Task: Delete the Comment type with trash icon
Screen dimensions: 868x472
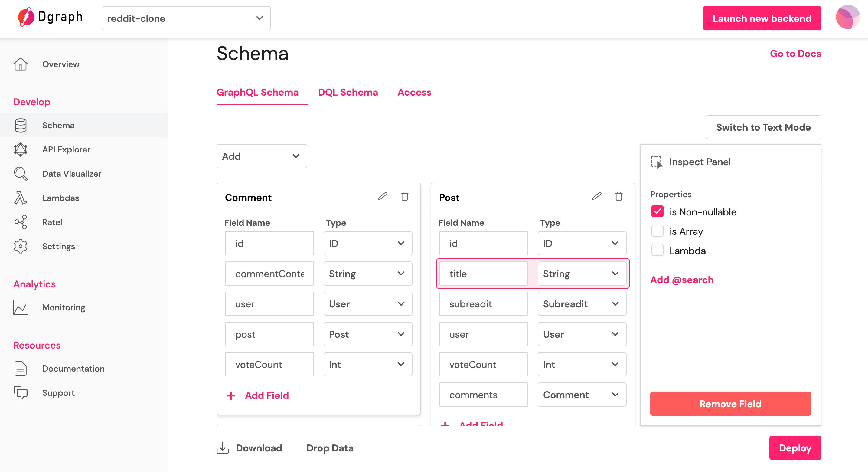Action: coord(404,196)
